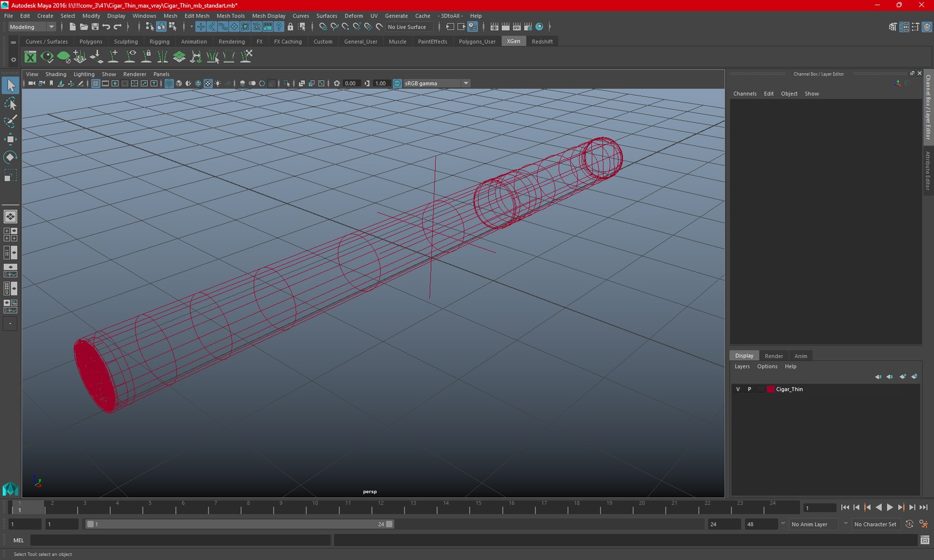This screenshot has height=560, width=934.
Task: Click the XGen preview eye shelf icon
Action: pyautogui.click(x=47, y=57)
